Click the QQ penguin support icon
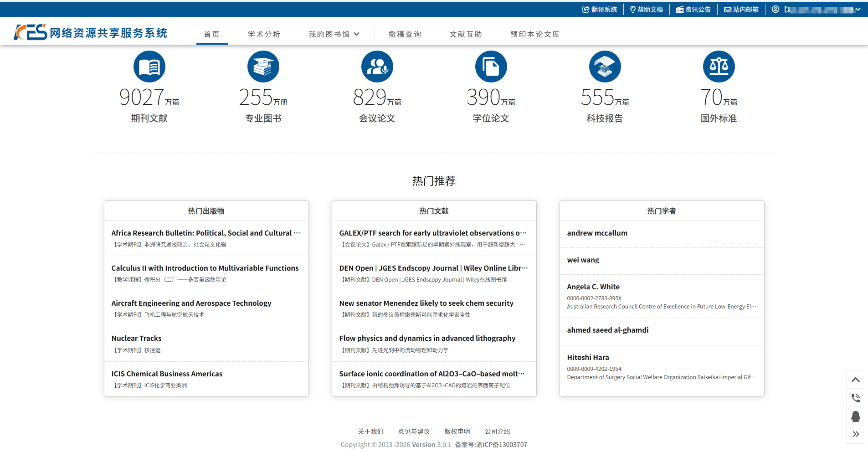The height and width of the screenshot is (452, 868). point(856,416)
